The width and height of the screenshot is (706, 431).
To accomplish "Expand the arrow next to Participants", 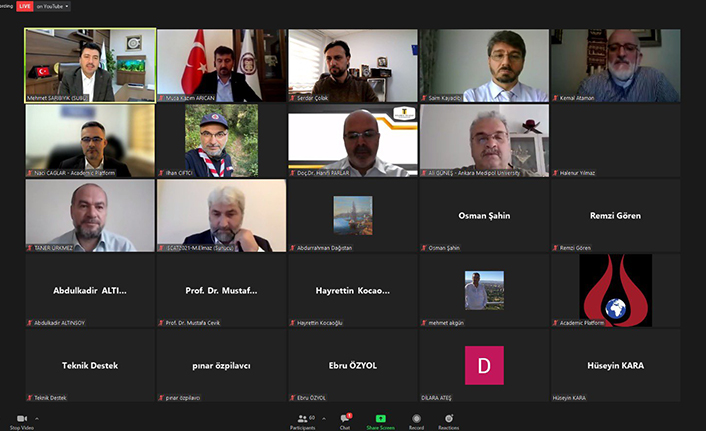I will pos(324,419).
